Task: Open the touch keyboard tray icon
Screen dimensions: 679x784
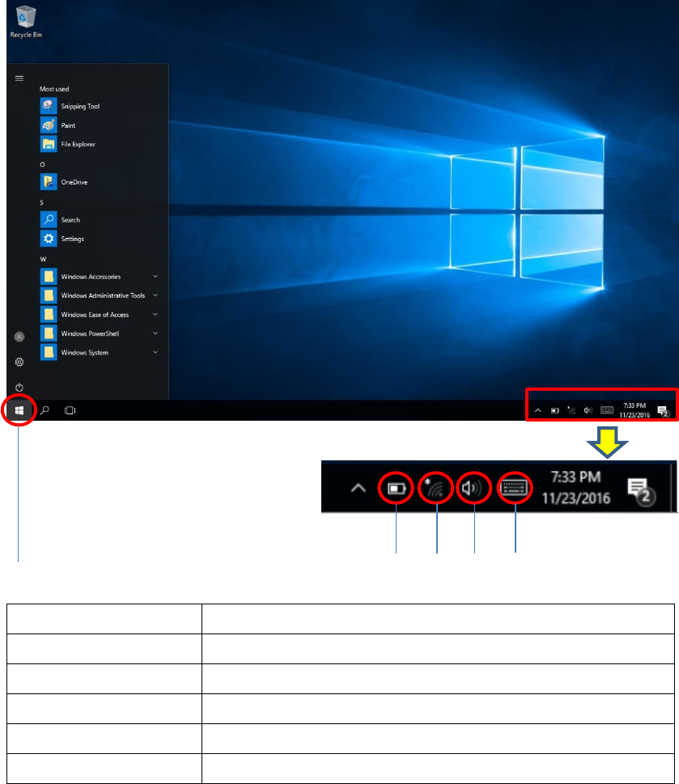Action: tap(607, 410)
